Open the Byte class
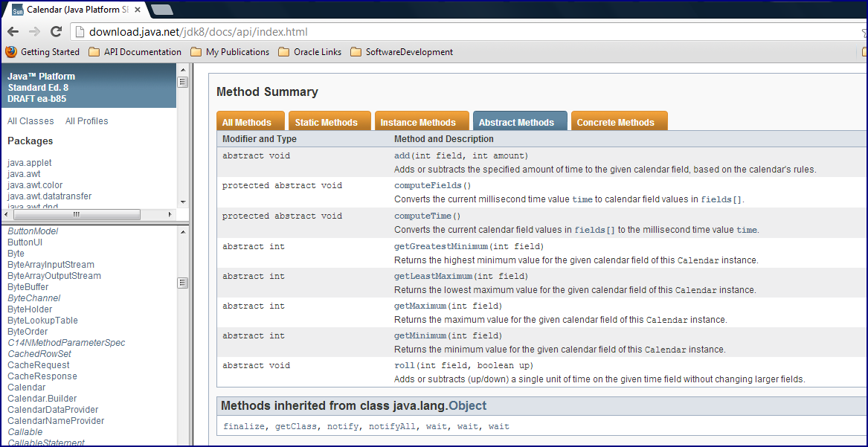This screenshot has width=868, height=447. click(16, 254)
